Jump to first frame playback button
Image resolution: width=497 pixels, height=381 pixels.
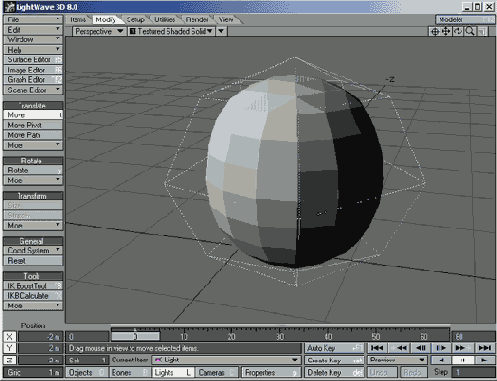377,348
